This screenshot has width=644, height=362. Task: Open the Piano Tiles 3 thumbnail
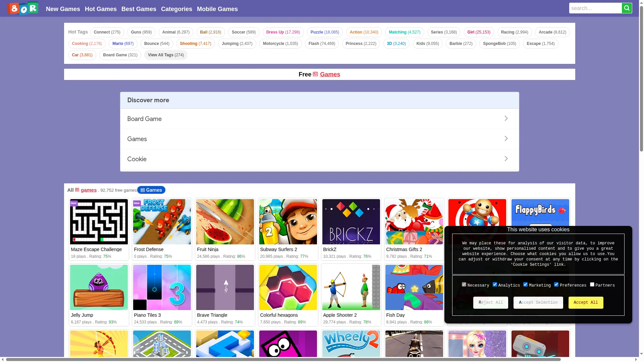tap(162, 287)
